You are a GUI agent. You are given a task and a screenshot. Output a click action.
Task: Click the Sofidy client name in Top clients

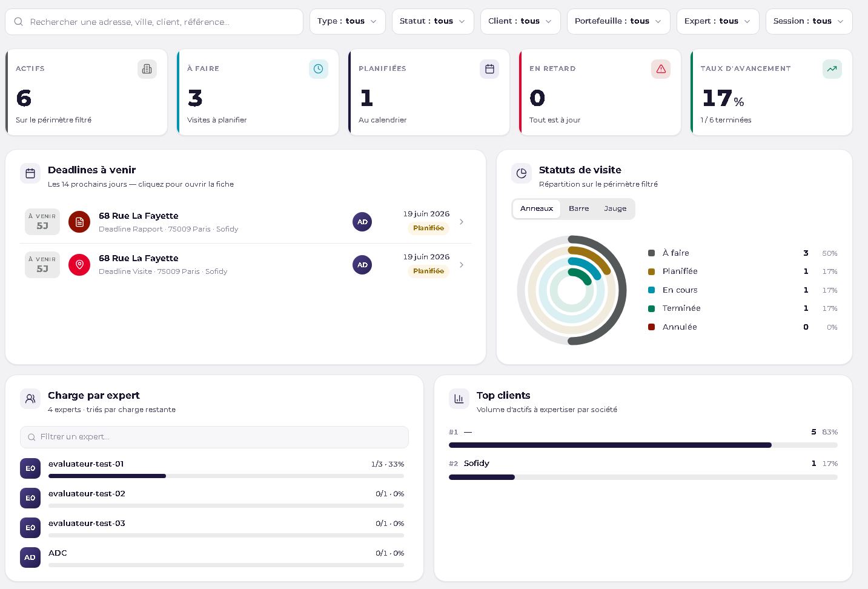point(477,464)
